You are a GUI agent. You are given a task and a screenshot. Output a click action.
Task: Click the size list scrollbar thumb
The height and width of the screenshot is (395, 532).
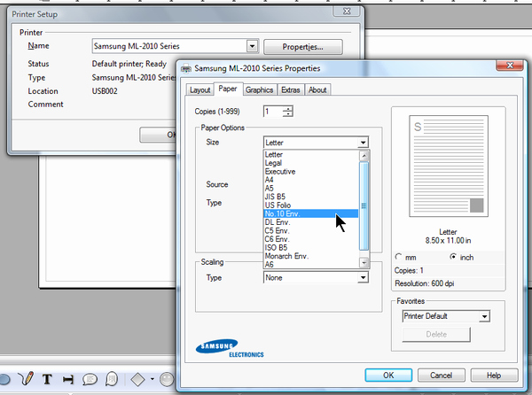pyautogui.click(x=364, y=206)
